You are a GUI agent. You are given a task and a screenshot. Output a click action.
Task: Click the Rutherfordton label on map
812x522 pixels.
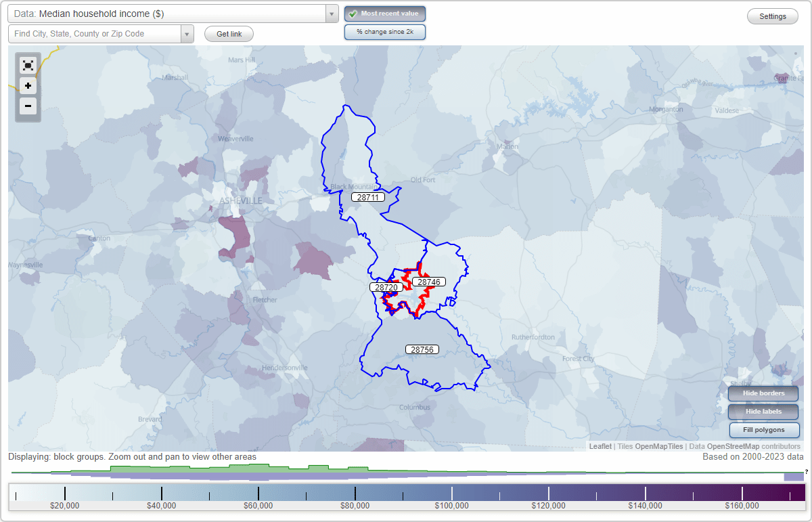click(533, 337)
